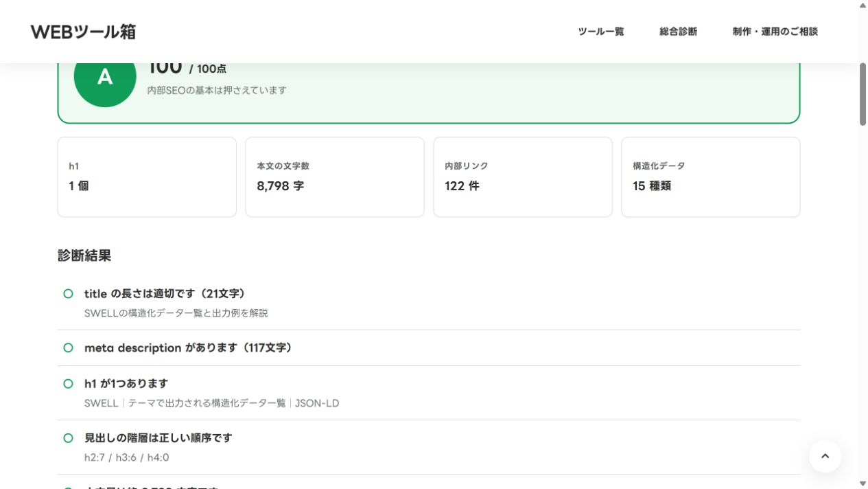The height and width of the screenshot is (489, 868).
Task: Open the WEBツール箱 site logo
Action: [x=83, y=32]
